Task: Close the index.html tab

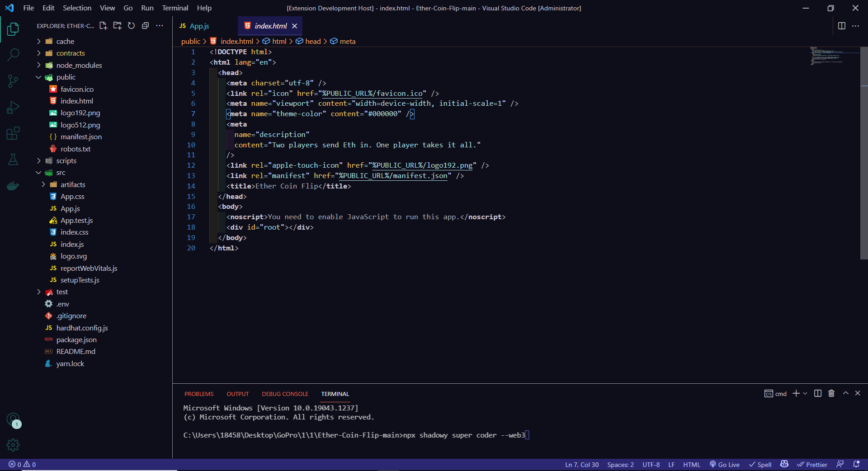Action: (294, 26)
